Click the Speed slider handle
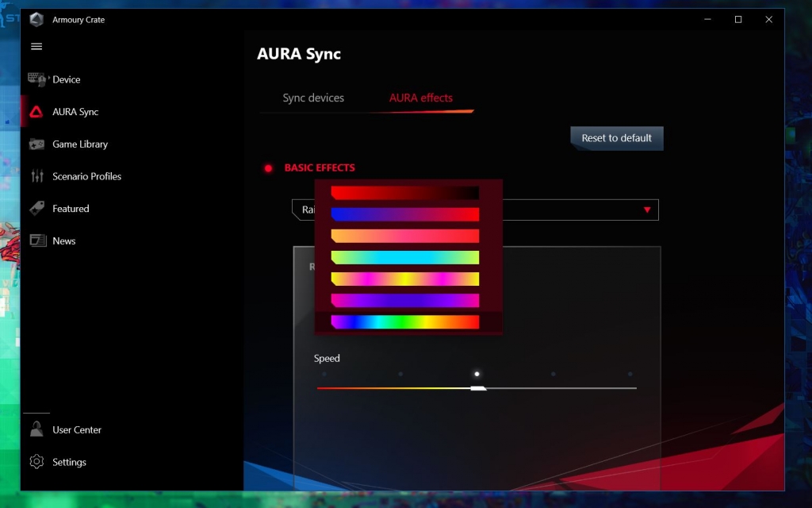 pyautogui.click(x=477, y=388)
